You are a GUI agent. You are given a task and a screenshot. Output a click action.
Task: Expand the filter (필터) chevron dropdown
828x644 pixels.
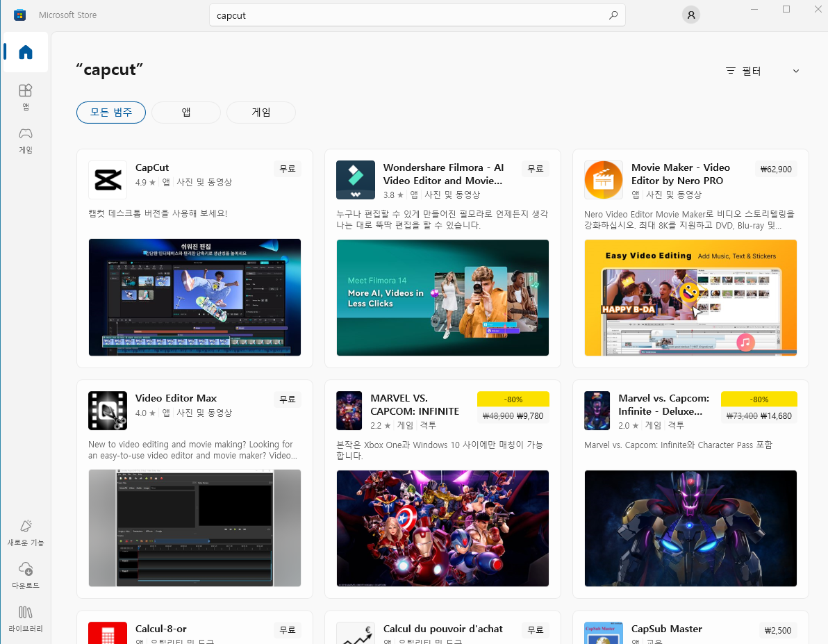[796, 71]
